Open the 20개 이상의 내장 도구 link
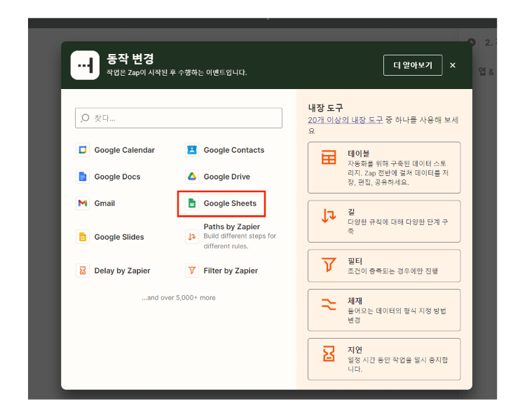 (345, 120)
